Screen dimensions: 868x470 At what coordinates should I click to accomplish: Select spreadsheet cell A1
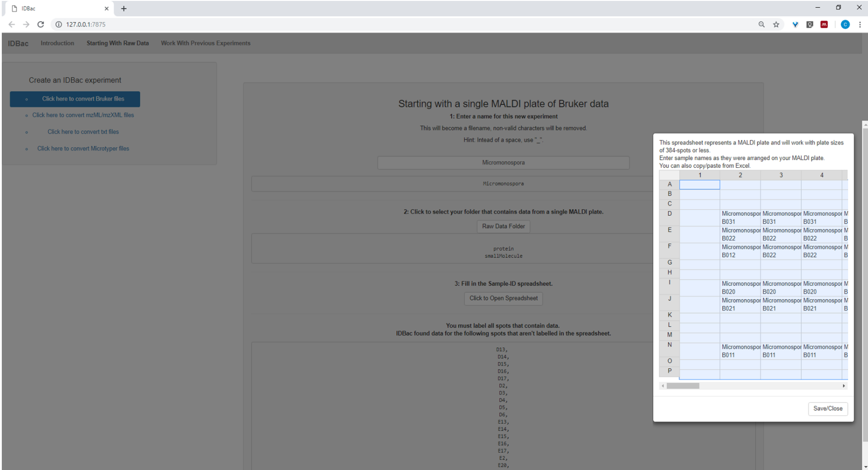tap(699, 184)
